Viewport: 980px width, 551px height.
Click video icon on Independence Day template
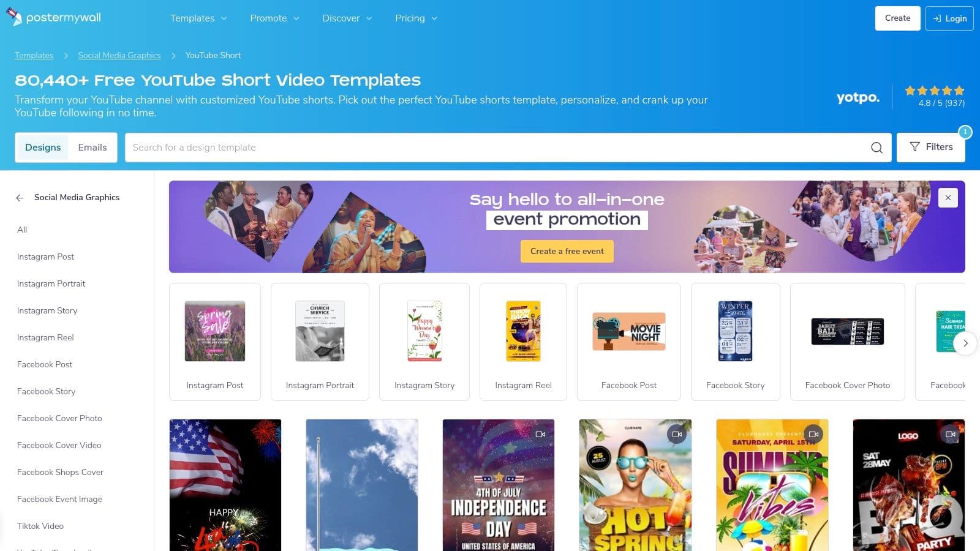click(540, 434)
